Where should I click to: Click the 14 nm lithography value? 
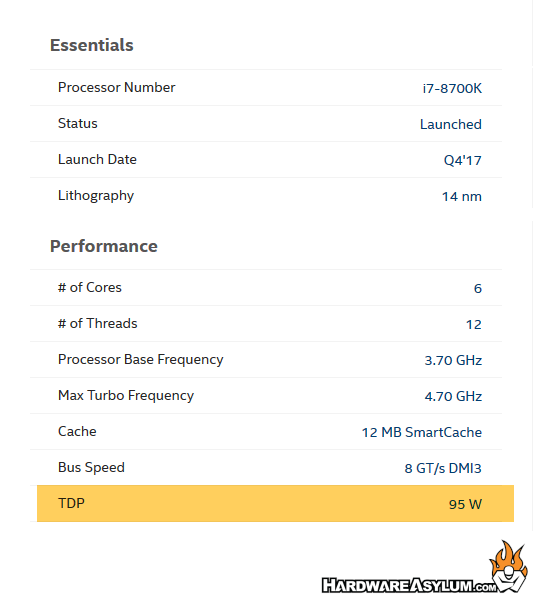tap(462, 196)
